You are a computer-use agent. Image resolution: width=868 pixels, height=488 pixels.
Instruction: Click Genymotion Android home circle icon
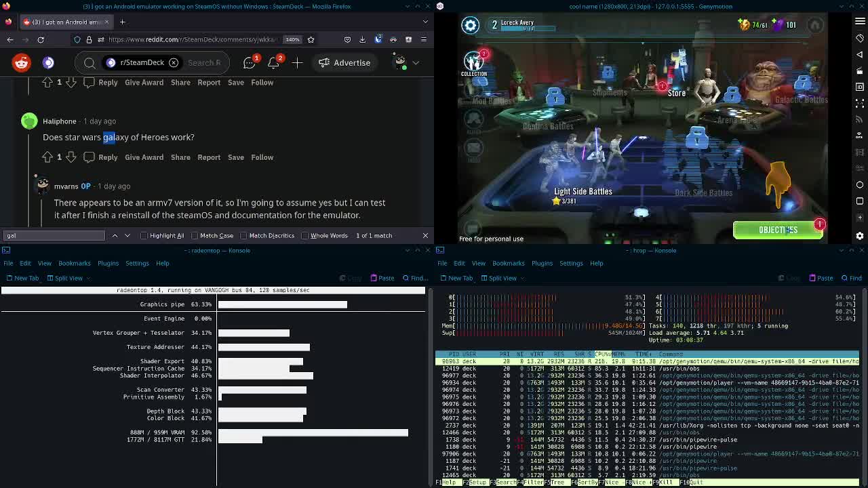point(860,185)
